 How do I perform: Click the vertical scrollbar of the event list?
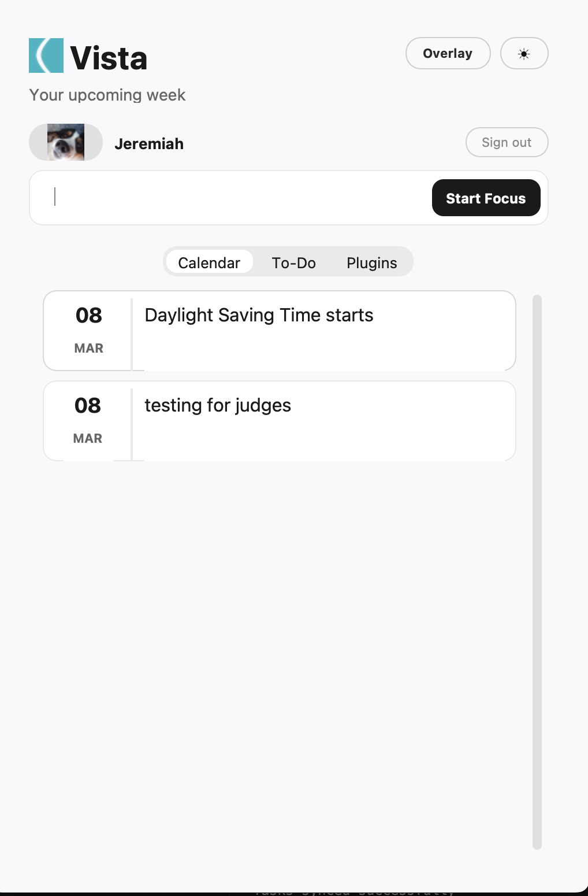pyautogui.click(x=537, y=572)
